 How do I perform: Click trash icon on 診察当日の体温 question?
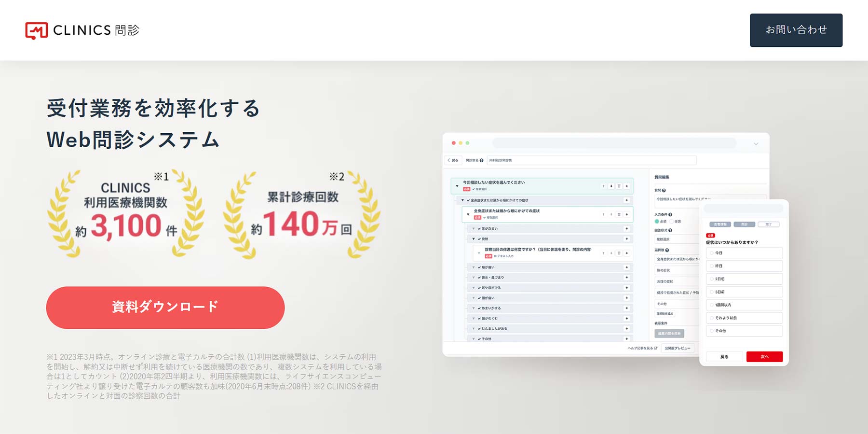pos(619,253)
